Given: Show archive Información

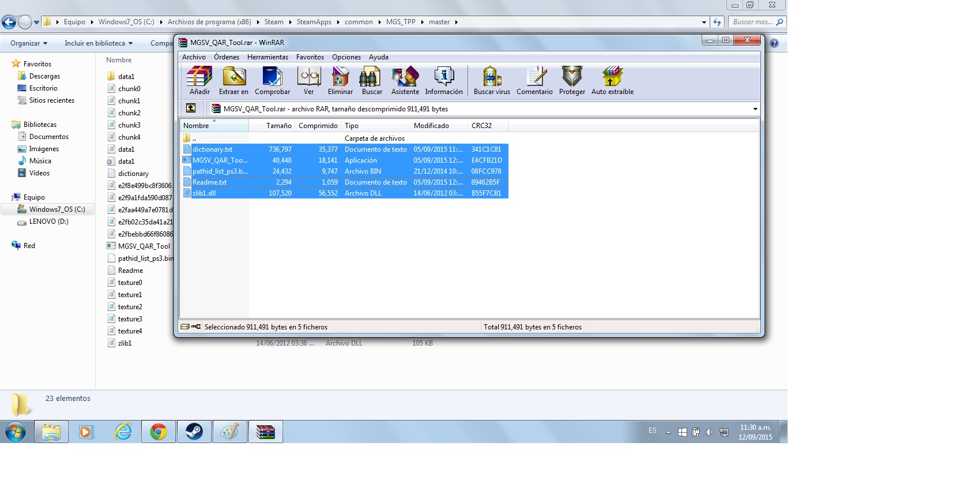Looking at the screenshot, I should pyautogui.click(x=444, y=80).
